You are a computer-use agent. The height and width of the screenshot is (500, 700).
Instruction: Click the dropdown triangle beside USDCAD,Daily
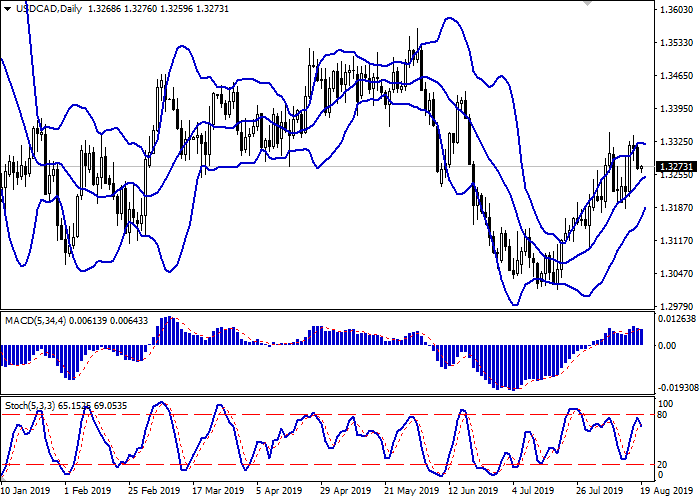click(7, 9)
